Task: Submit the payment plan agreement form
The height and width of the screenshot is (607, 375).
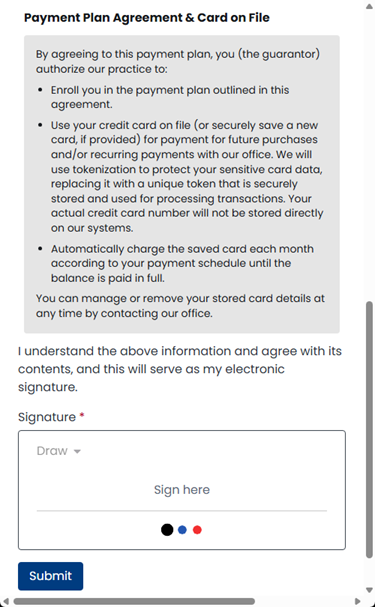Action: (x=50, y=576)
